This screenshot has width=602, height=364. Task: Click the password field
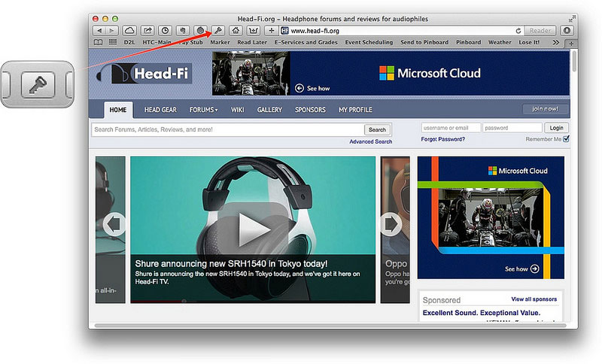click(x=512, y=128)
